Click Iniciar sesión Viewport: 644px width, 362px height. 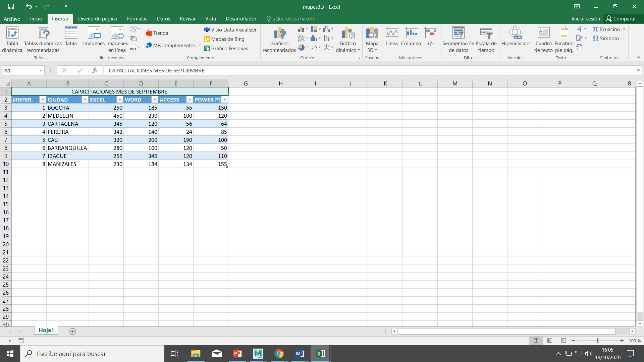tap(585, 18)
